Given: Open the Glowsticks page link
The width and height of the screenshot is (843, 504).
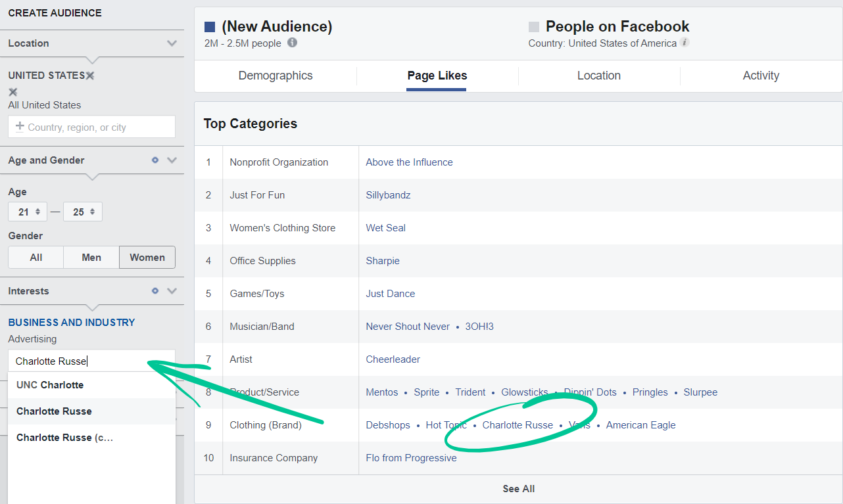Looking at the screenshot, I should pyautogui.click(x=525, y=392).
